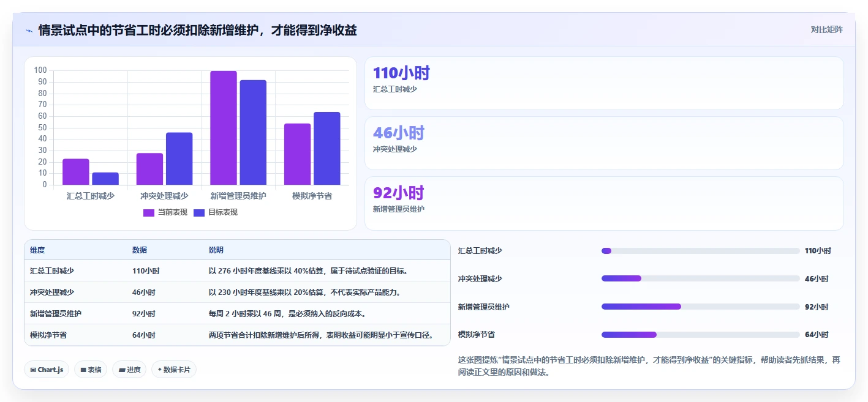Click the 汇总工时减少 progress bar
868x402 pixels.
701,251
